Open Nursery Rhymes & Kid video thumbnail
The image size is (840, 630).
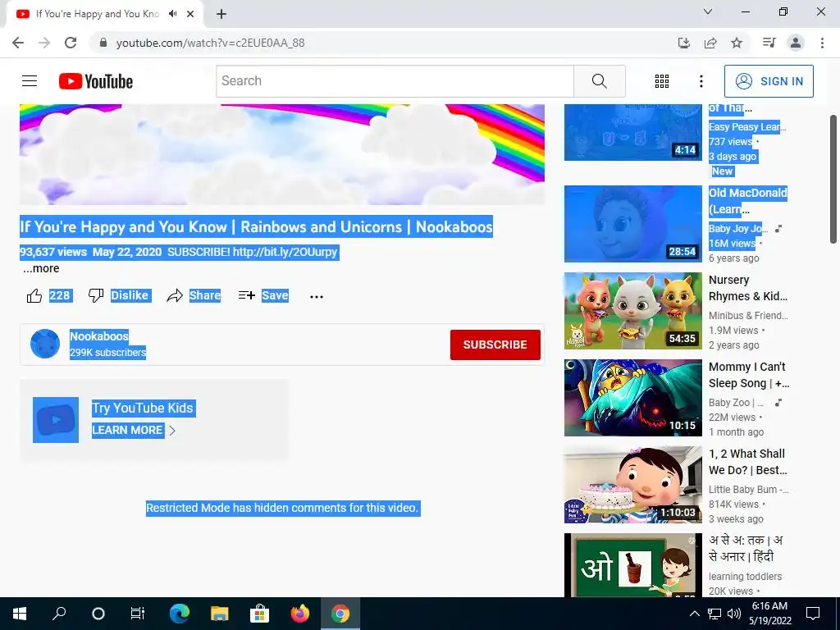(632, 311)
